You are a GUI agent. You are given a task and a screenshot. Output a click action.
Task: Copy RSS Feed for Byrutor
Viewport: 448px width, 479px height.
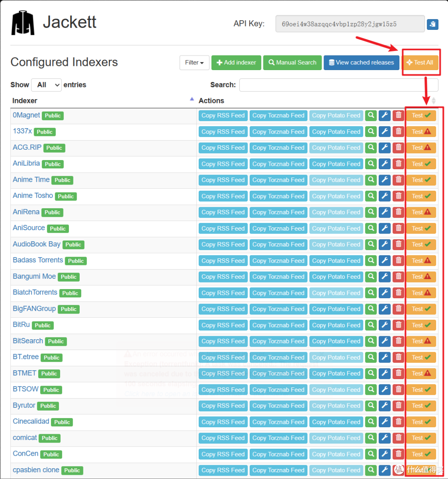(223, 406)
